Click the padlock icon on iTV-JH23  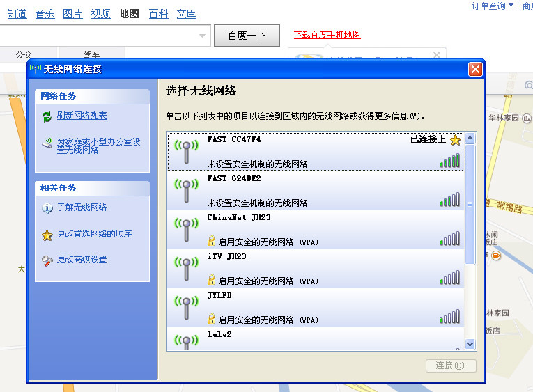(x=211, y=280)
